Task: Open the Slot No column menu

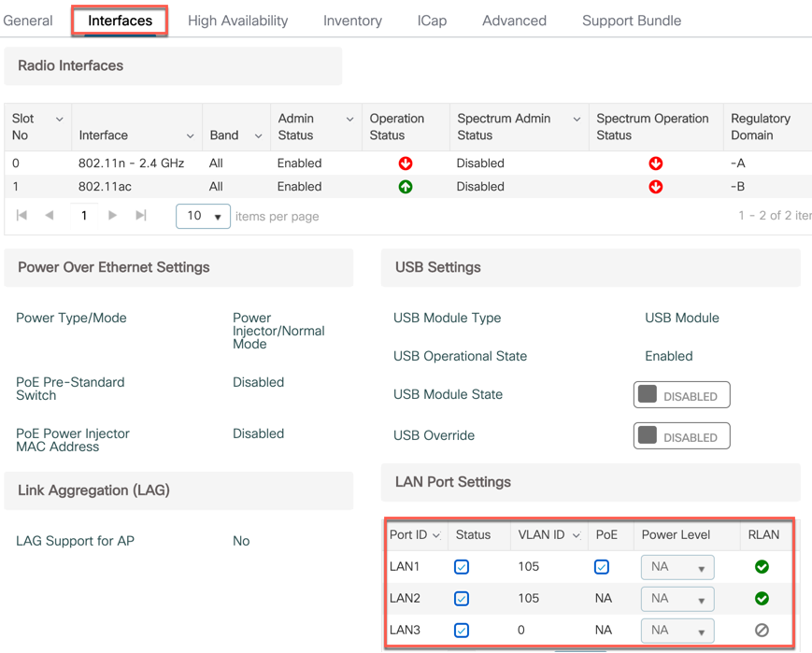Action: click(x=60, y=119)
